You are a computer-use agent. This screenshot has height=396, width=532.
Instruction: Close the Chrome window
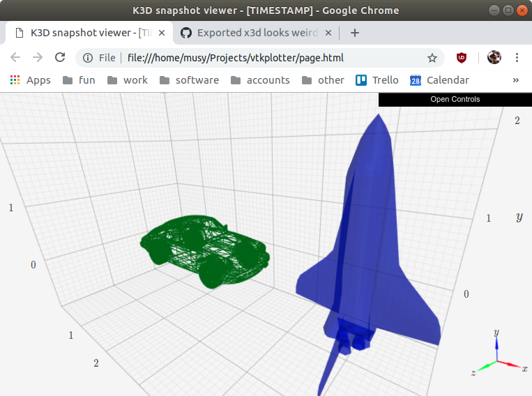pyautogui.click(x=522, y=10)
